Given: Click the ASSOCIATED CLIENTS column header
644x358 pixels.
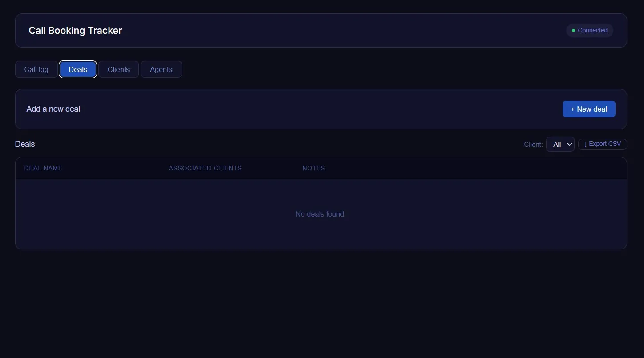Looking at the screenshot, I should [x=205, y=168].
